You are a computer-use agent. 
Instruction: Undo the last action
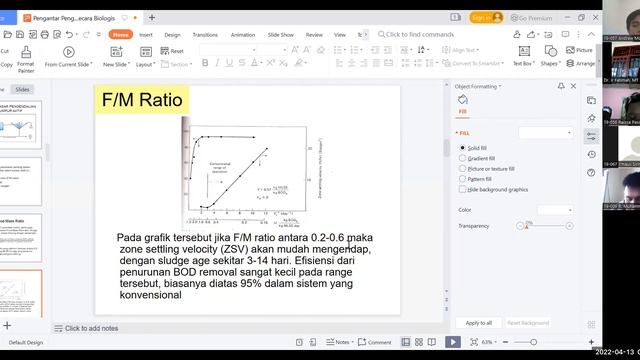(69, 35)
